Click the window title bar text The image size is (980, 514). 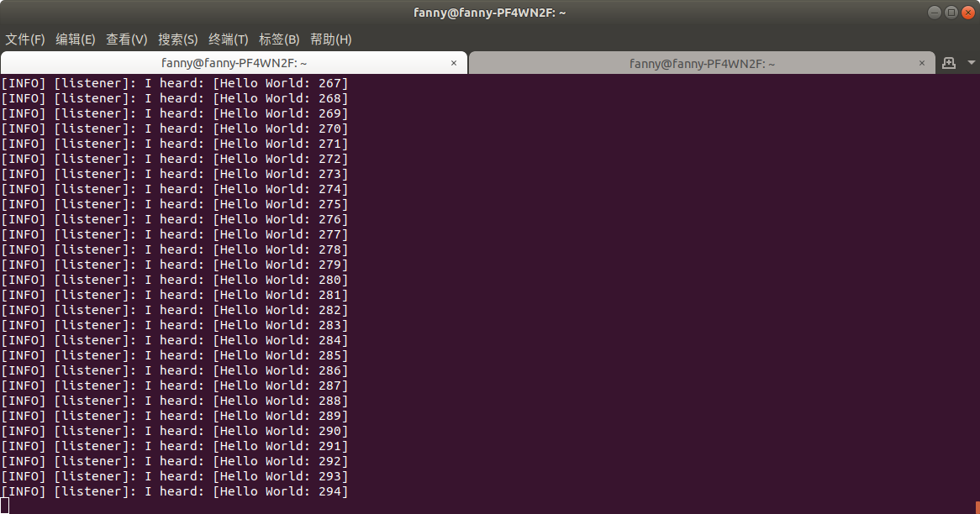click(x=489, y=12)
